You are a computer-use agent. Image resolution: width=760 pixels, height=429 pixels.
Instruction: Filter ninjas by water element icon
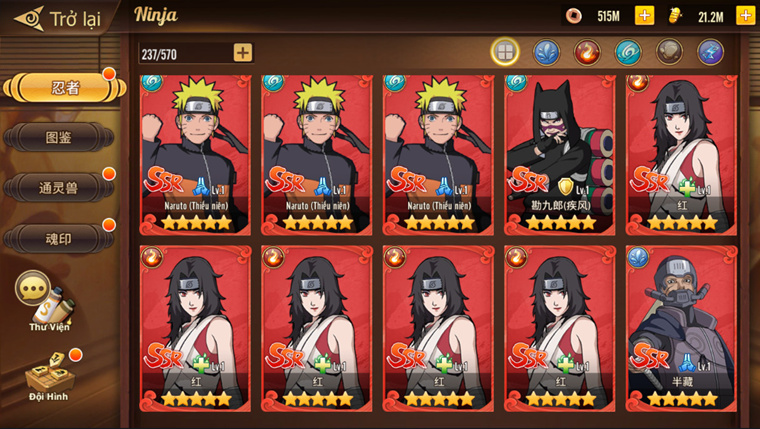(546, 52)
